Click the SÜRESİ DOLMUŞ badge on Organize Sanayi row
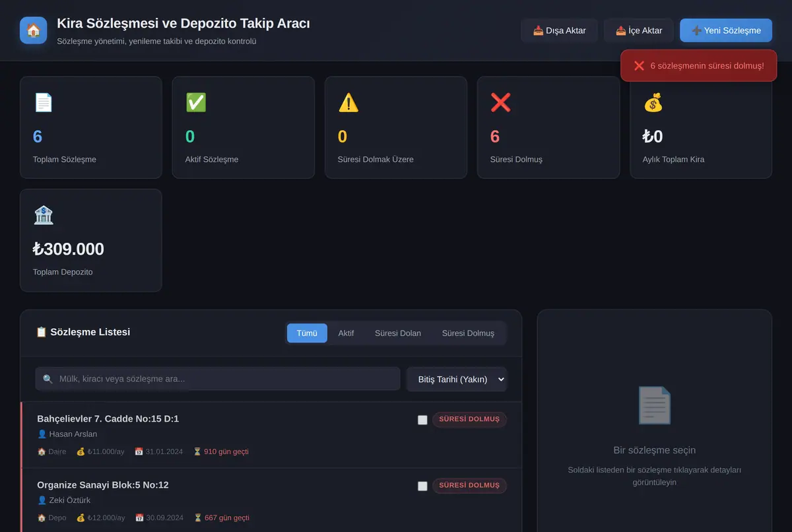 (469, 486)
